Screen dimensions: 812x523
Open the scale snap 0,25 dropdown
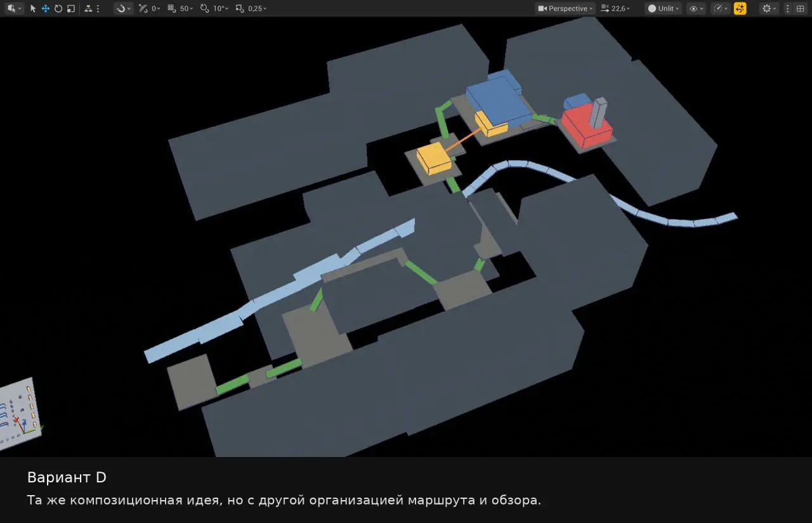tap(257, 8)
